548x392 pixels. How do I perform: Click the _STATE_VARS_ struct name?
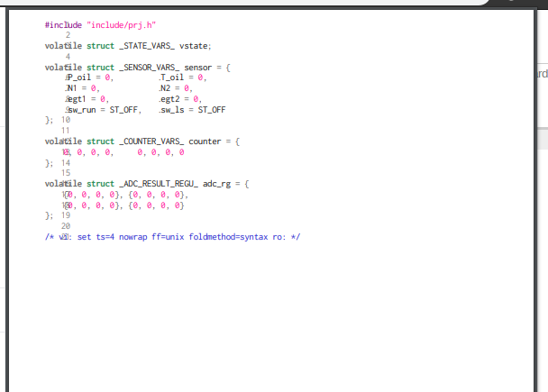pos(147,46)
